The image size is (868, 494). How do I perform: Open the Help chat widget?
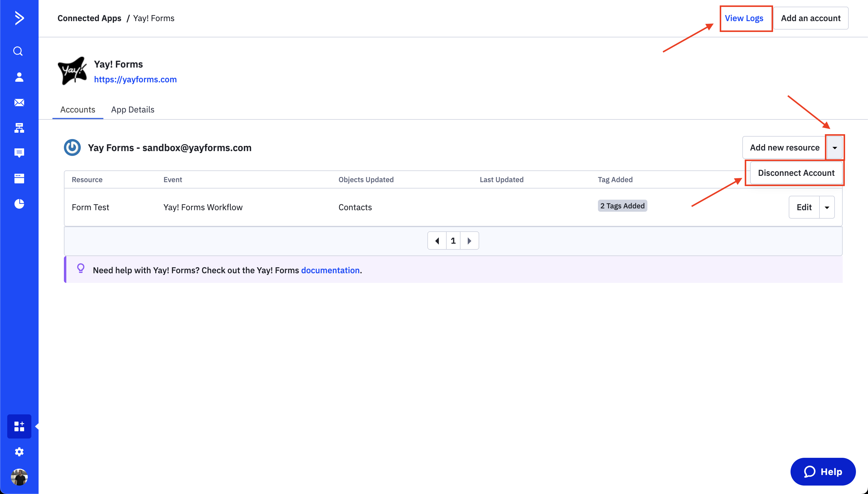coord(823,471)
